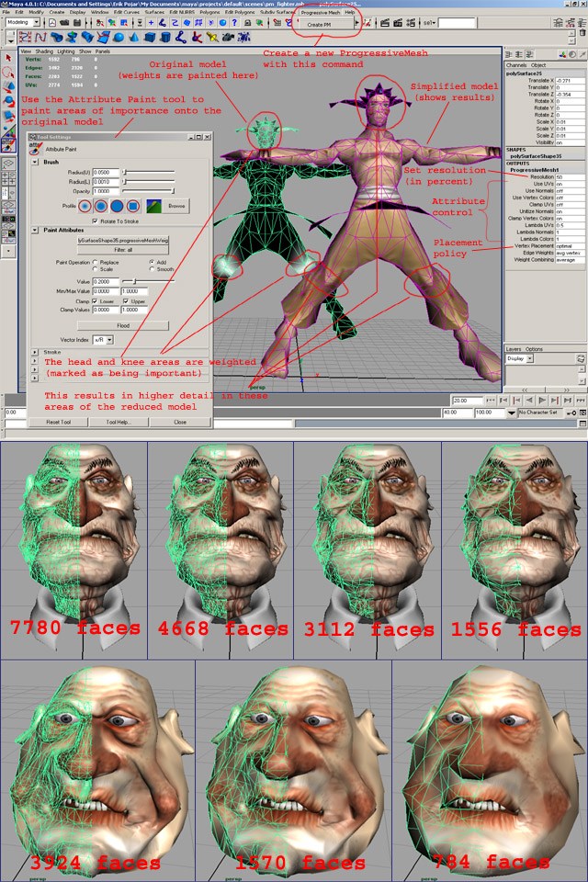Go to start of playback range
588x882 pixels.
pos(490,400)
